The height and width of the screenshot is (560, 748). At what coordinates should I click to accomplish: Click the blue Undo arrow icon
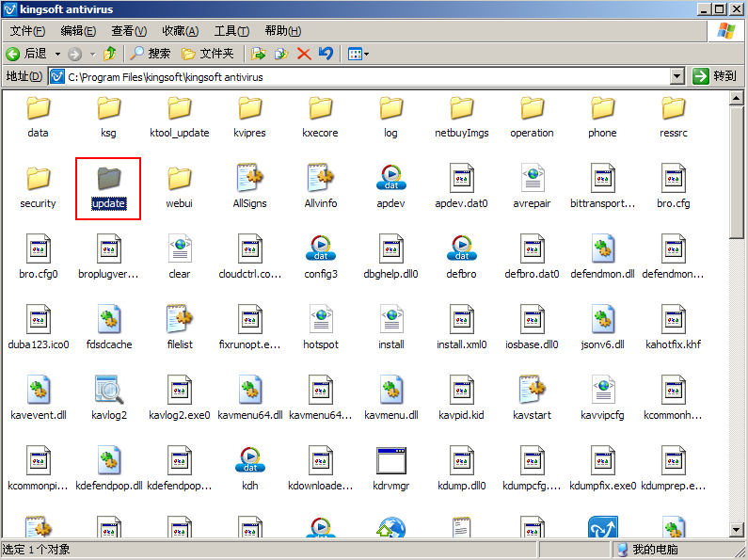(x=326, y=54)
